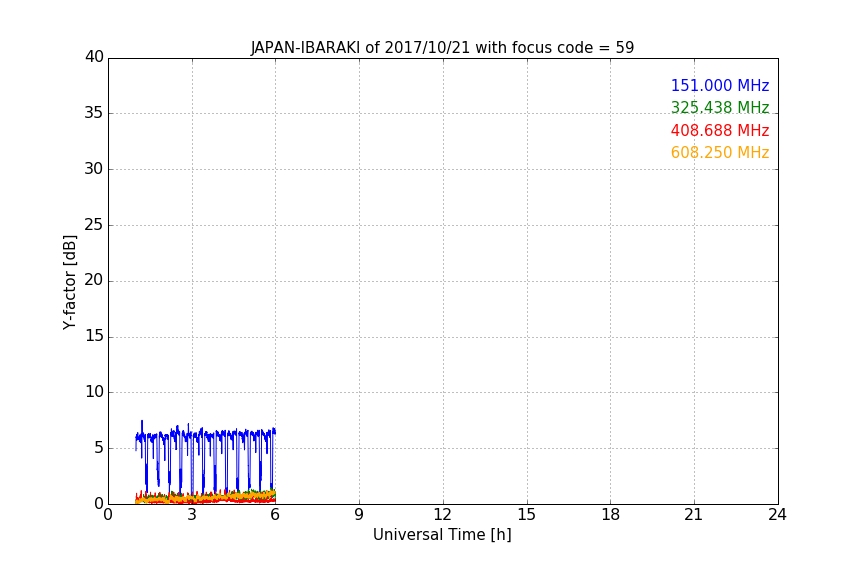Select the 408.688 MHz legend label

coord(720,131)
